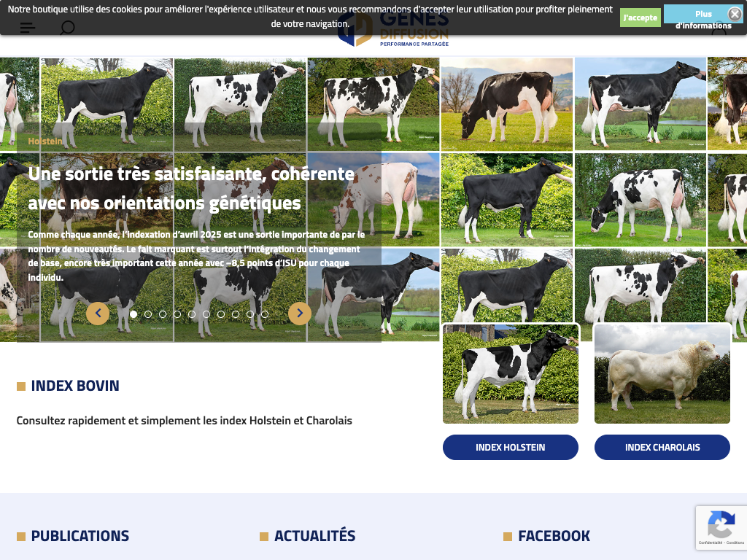Click the search magnifier icon
The width and height of the screenshot is (747, 560).
pyautogui.click(x=67, y=28)
